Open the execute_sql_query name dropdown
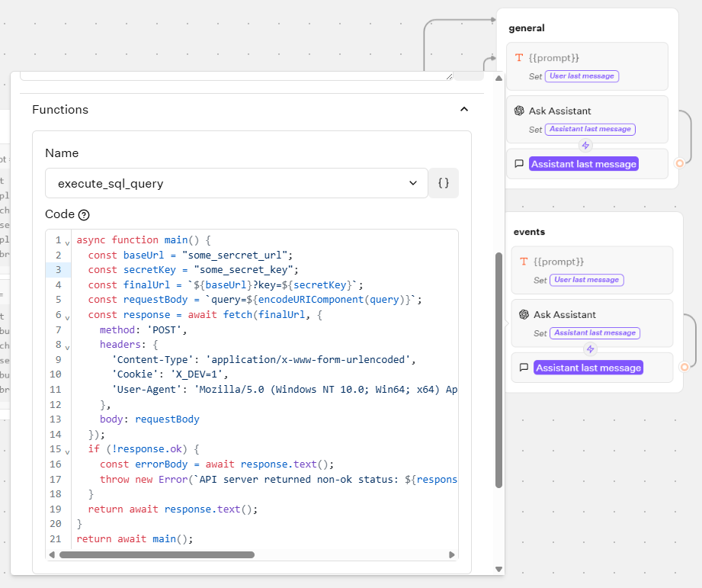The height and width of the screenshot is (588, 702). tap(236, 183)
